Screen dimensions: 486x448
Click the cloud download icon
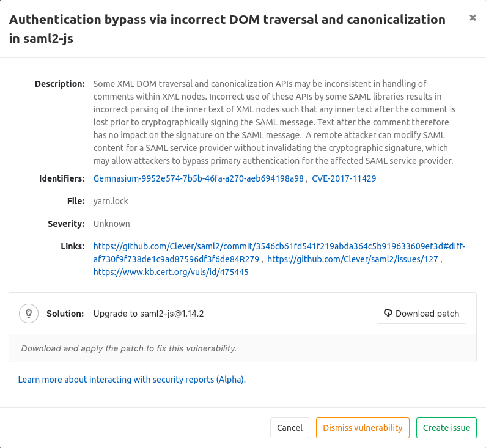(388, 313)
